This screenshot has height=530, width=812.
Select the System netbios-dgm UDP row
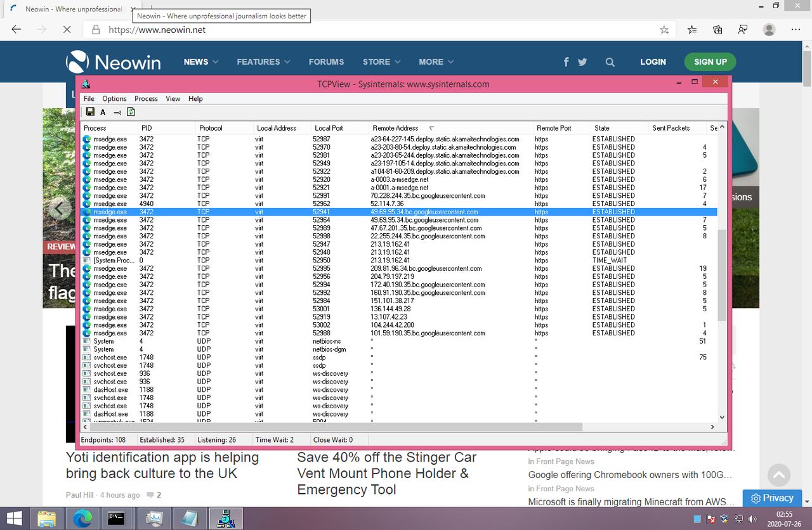[399, 349]
